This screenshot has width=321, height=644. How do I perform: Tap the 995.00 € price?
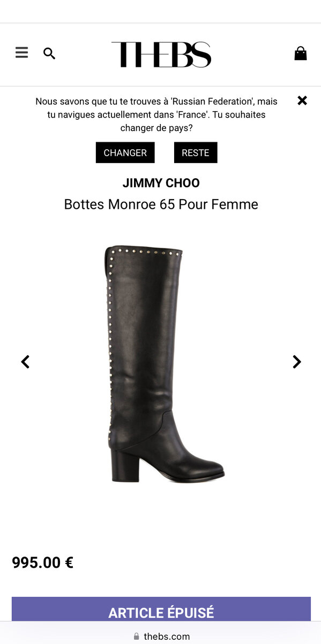(x=43, y=562)
